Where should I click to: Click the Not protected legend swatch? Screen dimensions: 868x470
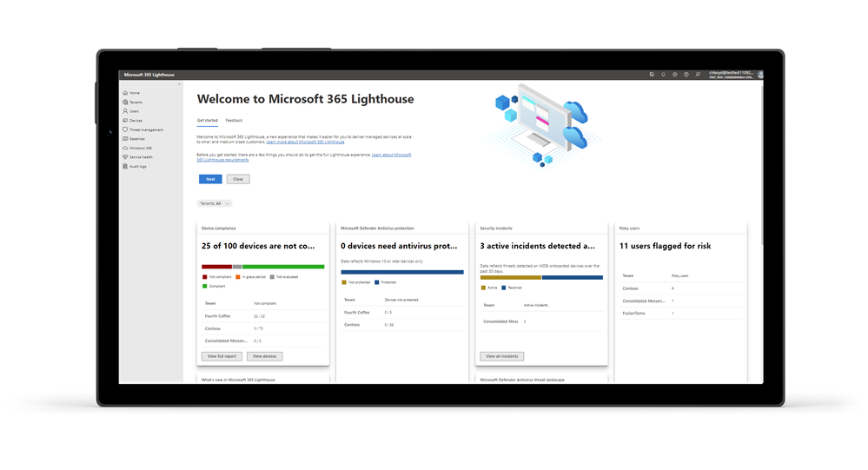pyautogui.click(x=344, y=282)
